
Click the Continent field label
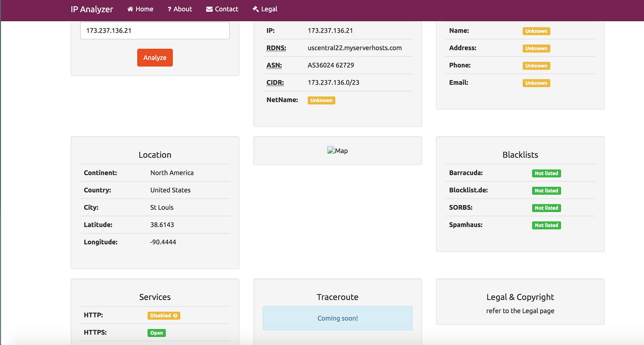100,173
